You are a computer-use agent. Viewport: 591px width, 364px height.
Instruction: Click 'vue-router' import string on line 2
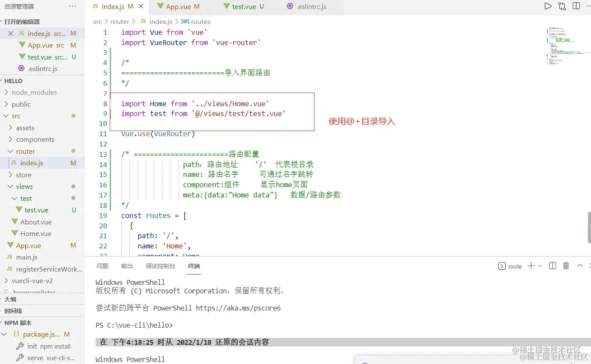tap(237, 42)
